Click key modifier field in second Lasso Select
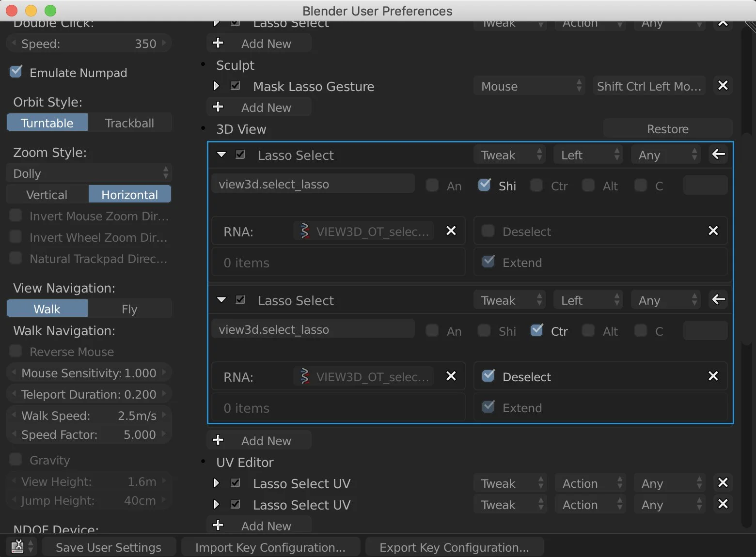Screen dimensions: 756x557 705,330
